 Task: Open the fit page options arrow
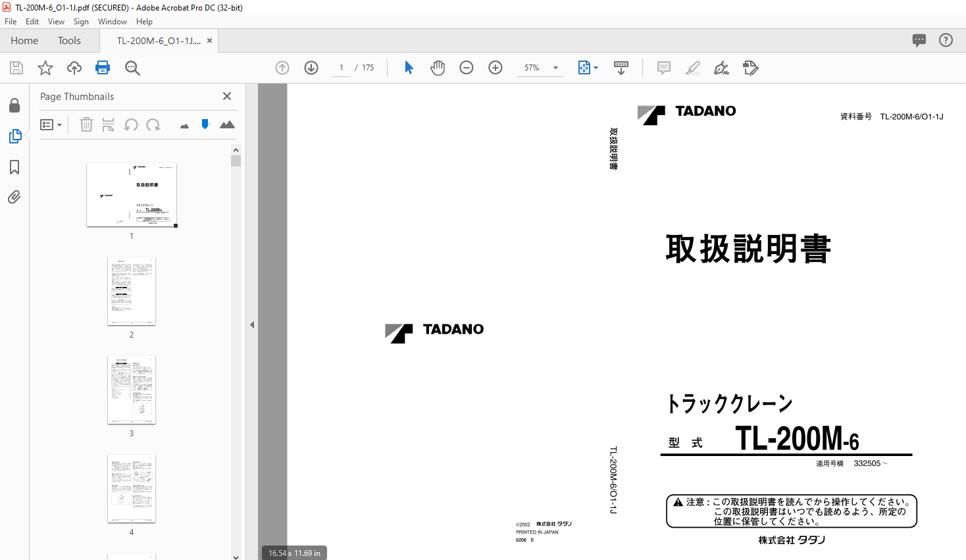coord(596,68)
